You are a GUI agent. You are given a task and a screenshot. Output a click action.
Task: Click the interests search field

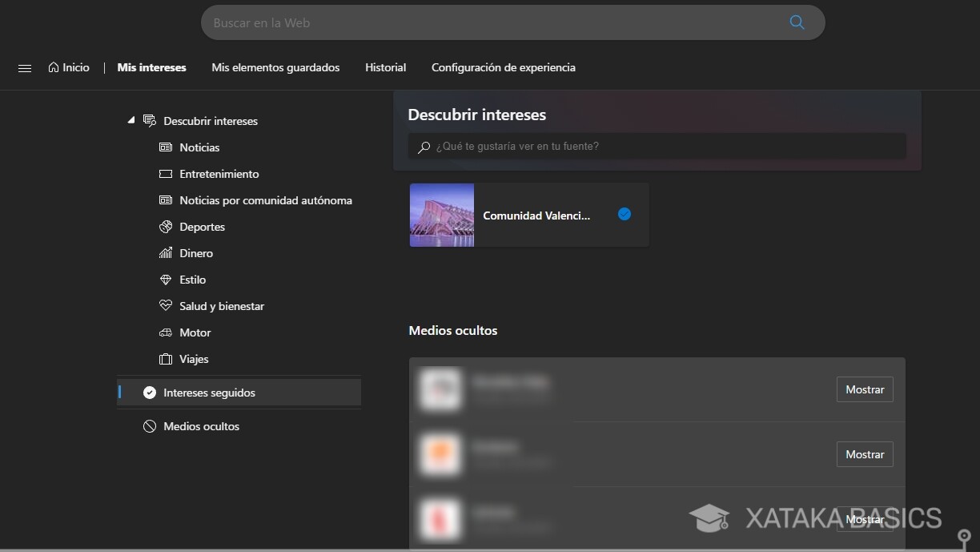pyautogui.click(x=657, y=146)
